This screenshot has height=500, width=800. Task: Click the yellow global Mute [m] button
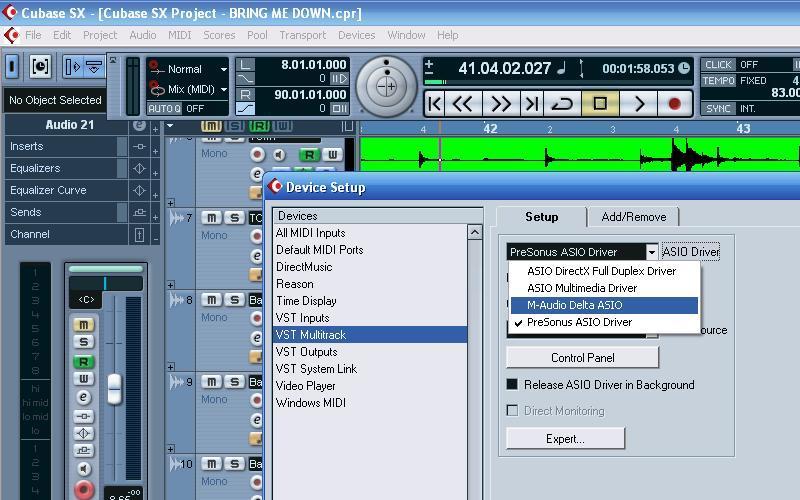[211, 126]
